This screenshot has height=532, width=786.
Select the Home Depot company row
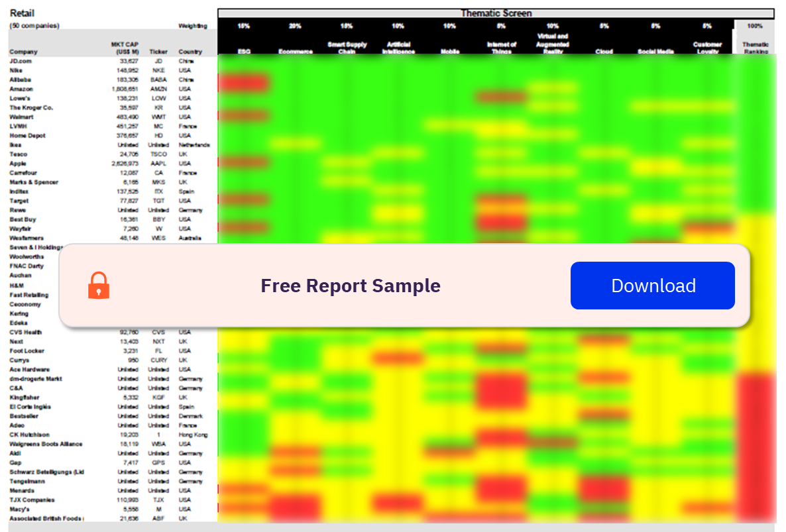(113, 136)
